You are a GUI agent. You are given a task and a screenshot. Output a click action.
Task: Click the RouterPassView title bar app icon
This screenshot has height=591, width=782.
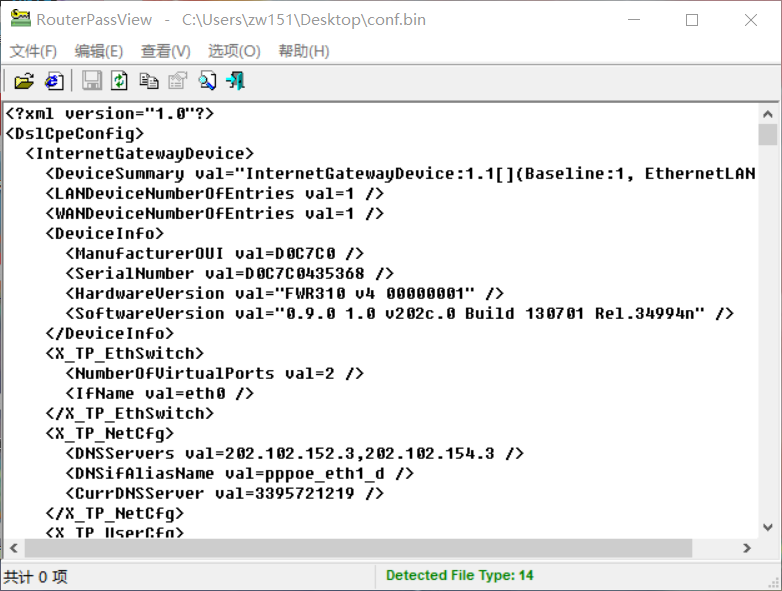(20, 18)
